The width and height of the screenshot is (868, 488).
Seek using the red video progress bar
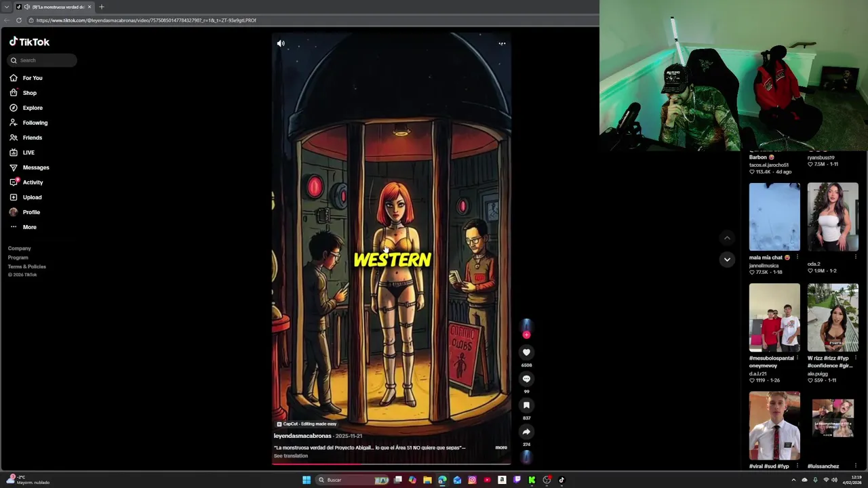pyautogui.click(x=391, y=464)
